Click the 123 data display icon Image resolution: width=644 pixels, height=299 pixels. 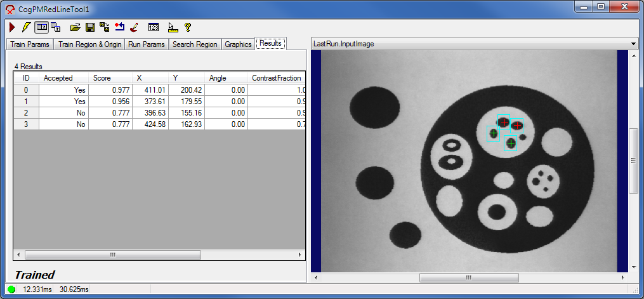tap(153, 27)
